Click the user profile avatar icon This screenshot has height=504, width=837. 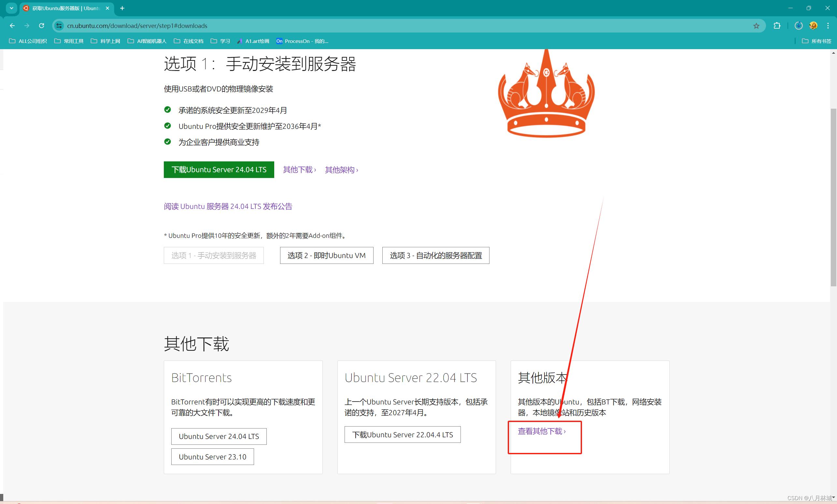pos(813,26)
